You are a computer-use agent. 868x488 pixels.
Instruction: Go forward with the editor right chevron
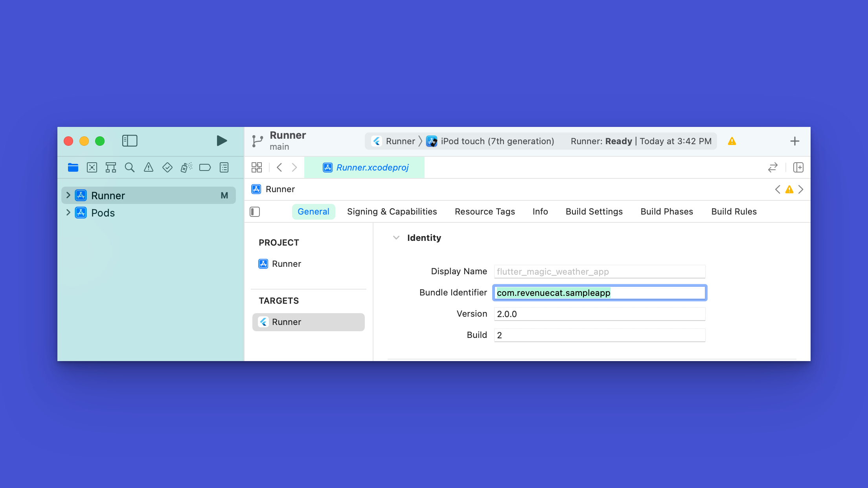point(294,167)
